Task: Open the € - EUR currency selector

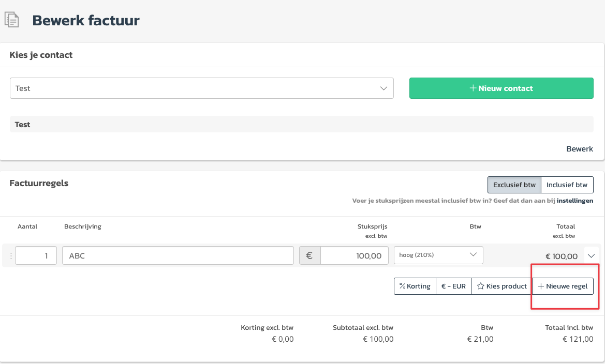Action: pyautogui.click(x=453, y=286)
